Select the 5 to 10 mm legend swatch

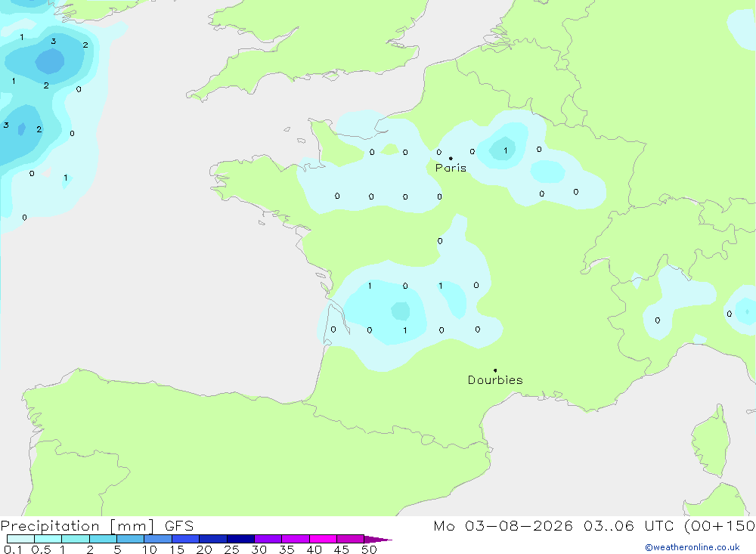click(x=130, y=539)
